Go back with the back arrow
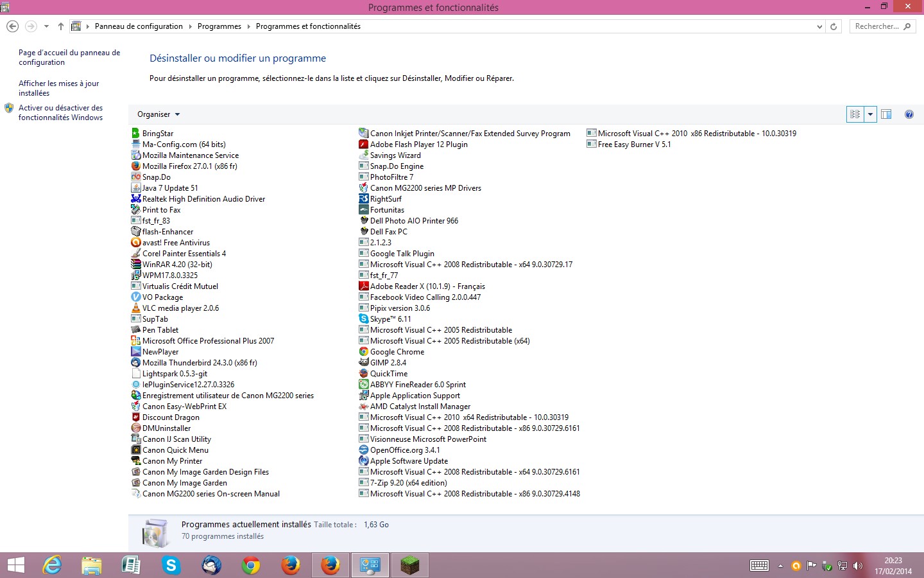 pyautogui.click(x=12, y=26)
